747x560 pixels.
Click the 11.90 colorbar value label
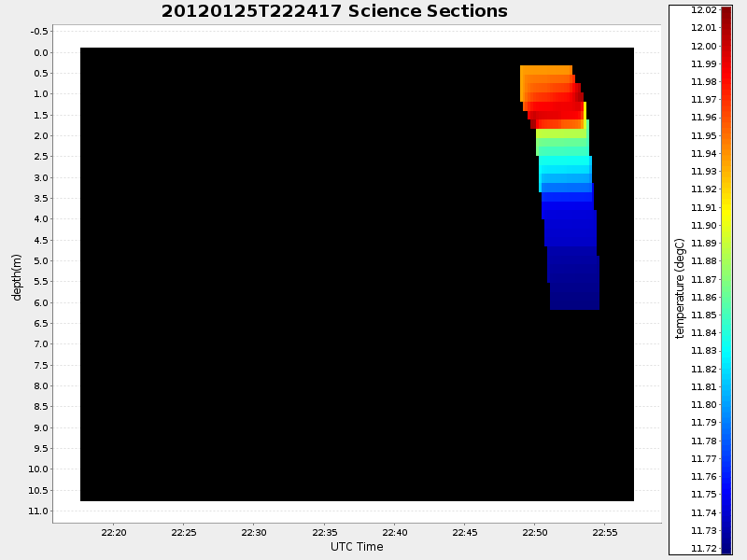(x=704, y=225)
